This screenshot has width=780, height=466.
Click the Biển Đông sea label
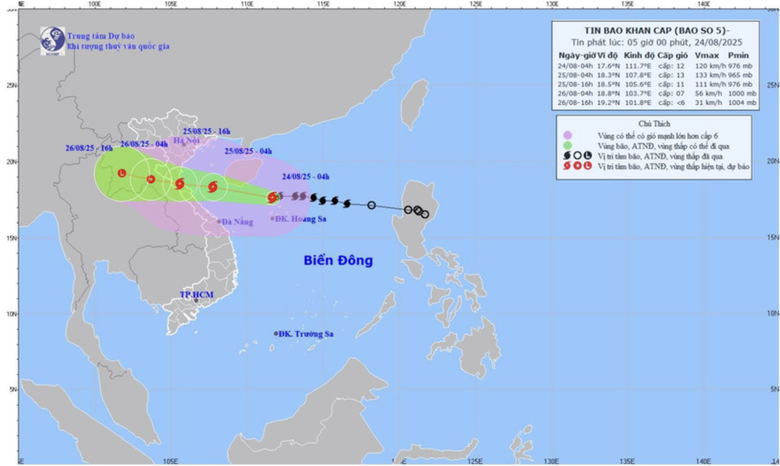click(x=338, y=260)
